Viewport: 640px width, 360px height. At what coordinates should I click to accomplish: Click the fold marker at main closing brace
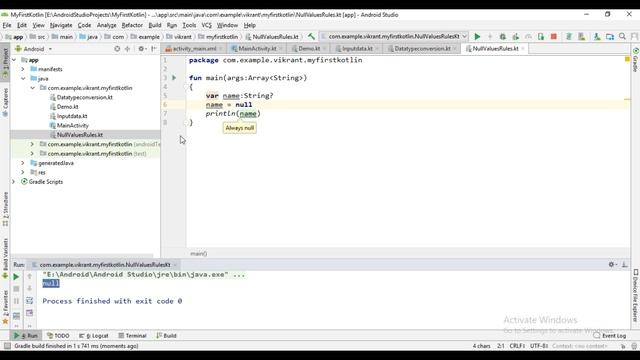tap(186, 122)
